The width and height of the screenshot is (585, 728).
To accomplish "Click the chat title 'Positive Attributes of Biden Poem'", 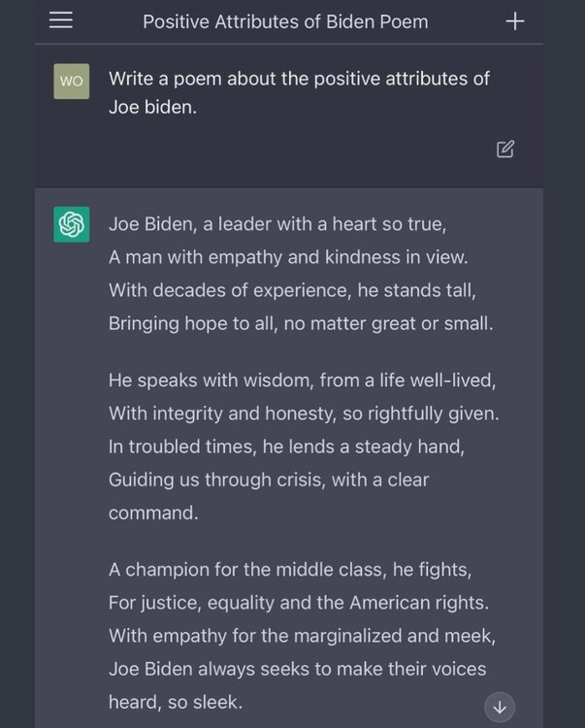I will [285, 21].
